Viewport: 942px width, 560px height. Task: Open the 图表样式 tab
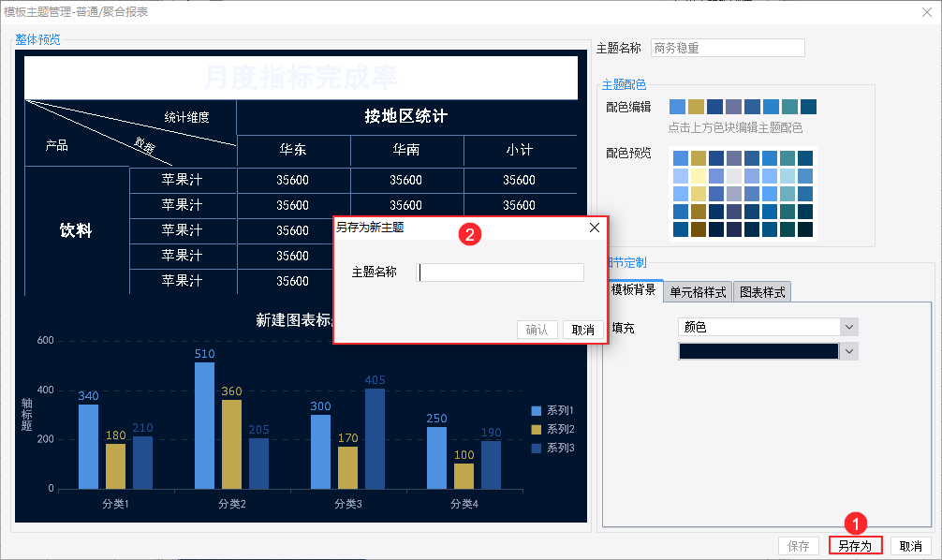point(762,292)
